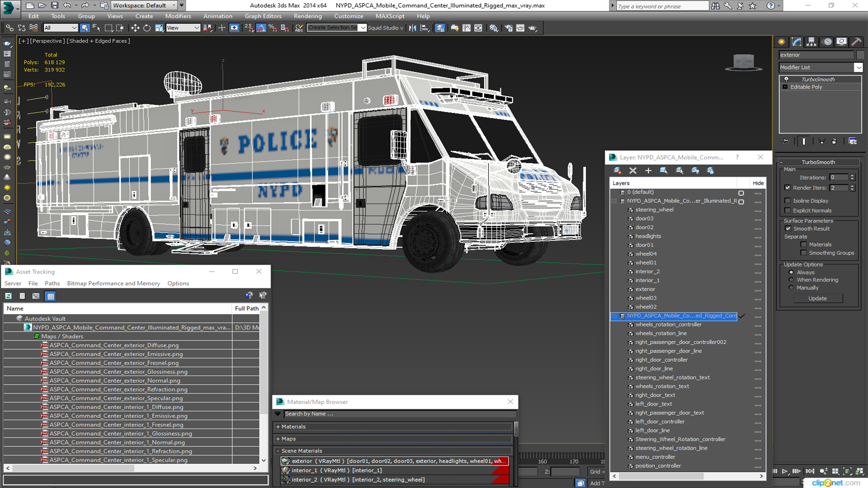Open the Utilities hammer tab
This screenshot has width=868, height=488.
coord(856,42)
